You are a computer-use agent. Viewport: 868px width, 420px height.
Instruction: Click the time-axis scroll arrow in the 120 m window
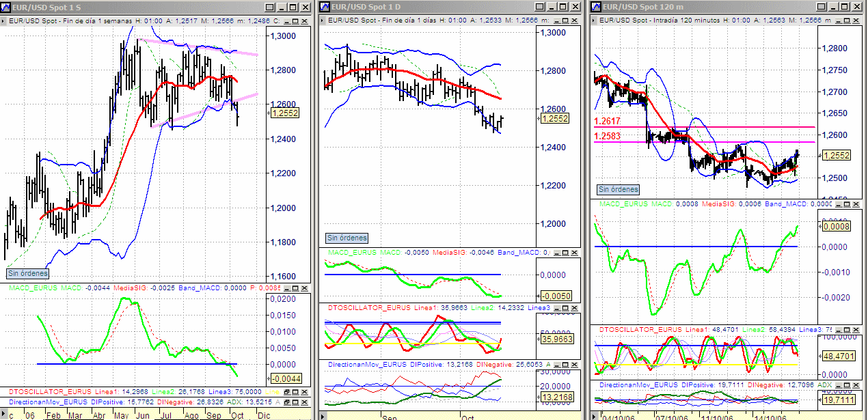[595, 416]
